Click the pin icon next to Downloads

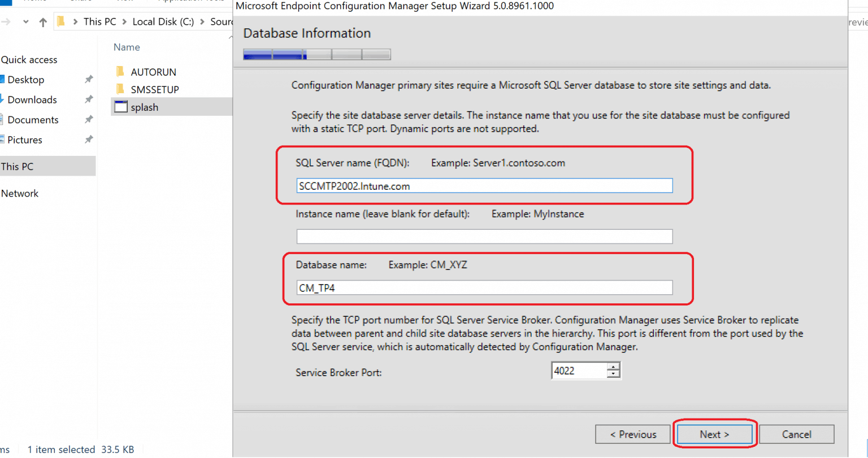89,99
